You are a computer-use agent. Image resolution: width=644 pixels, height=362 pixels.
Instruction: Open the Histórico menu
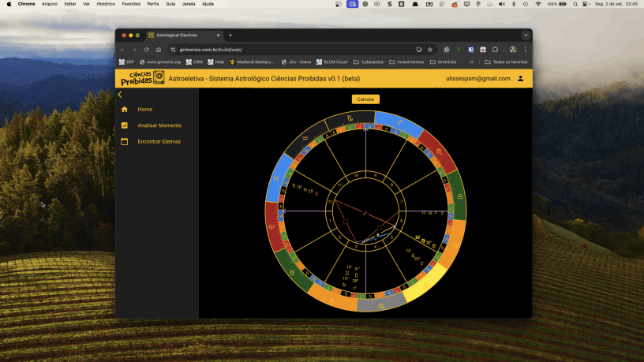point(105,4)
